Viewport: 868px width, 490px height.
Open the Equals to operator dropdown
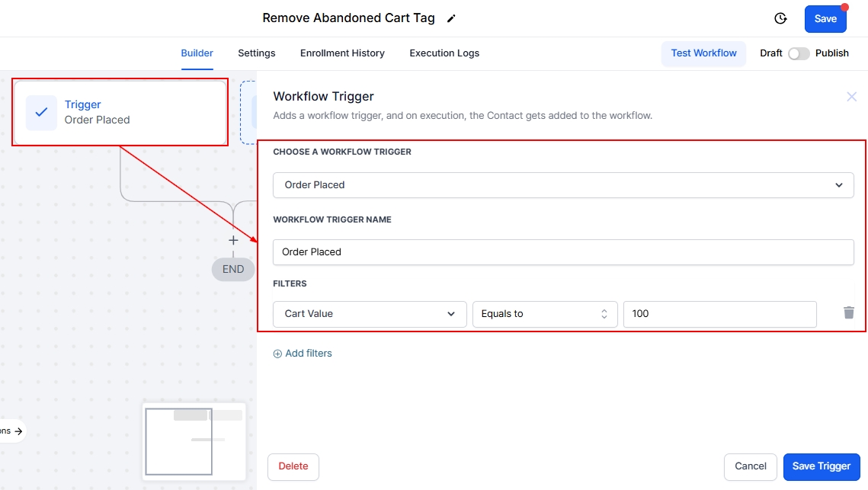544,314
